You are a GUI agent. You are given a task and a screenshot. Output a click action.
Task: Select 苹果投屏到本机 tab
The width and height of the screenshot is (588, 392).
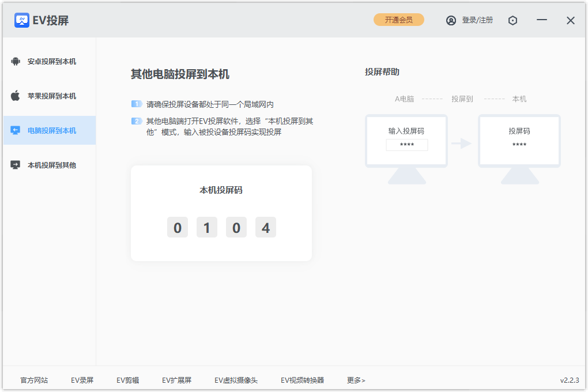tap(50, 96)
